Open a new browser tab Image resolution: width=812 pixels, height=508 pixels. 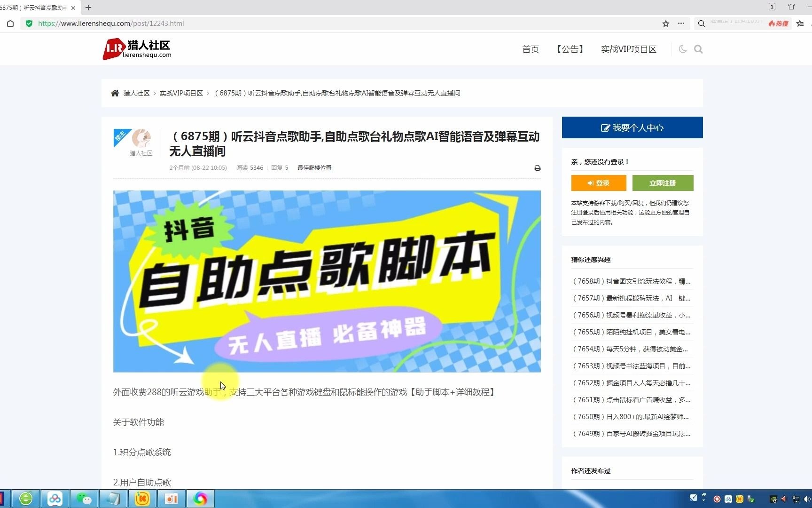(x=88, y=8)
